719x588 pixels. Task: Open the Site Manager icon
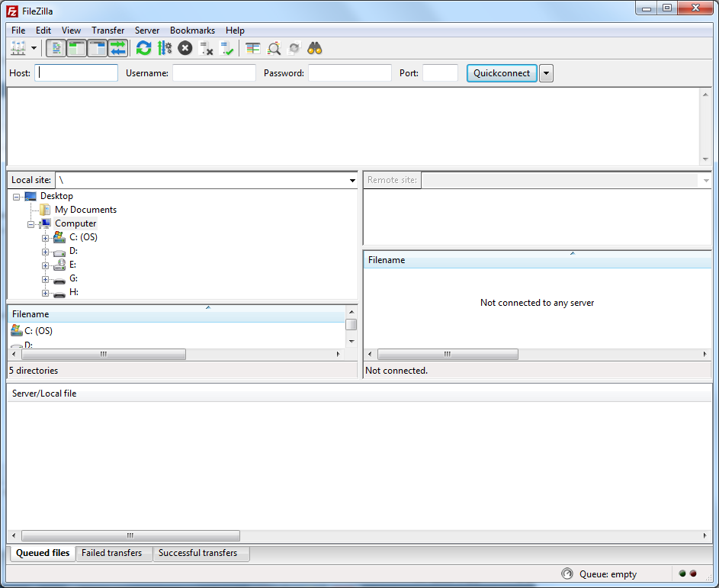pos(18,48)
